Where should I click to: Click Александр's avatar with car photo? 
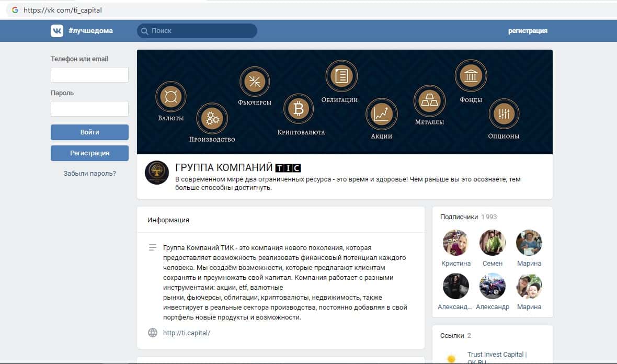492,286
